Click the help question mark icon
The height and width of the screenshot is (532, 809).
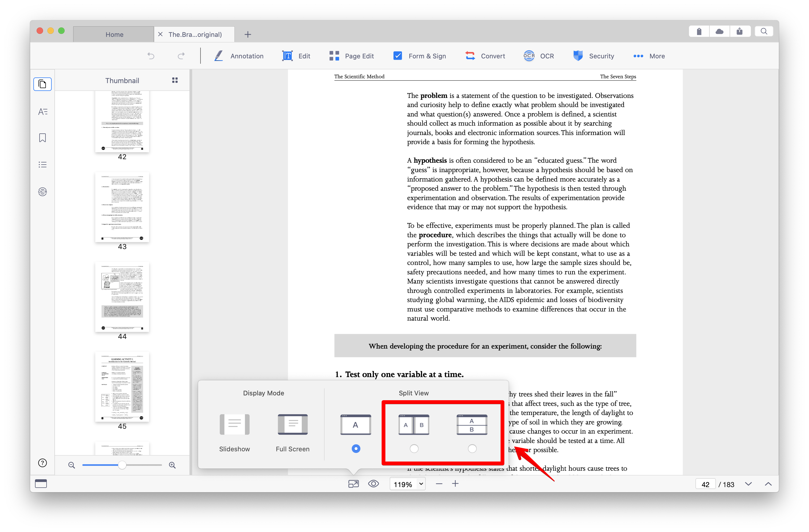43,463
